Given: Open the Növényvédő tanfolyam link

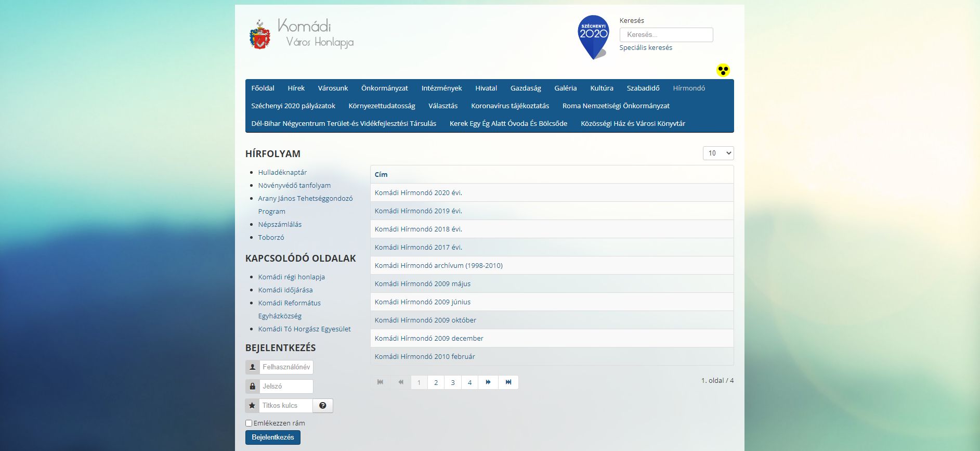Looking at the screenshot, I should coord(294,185).
